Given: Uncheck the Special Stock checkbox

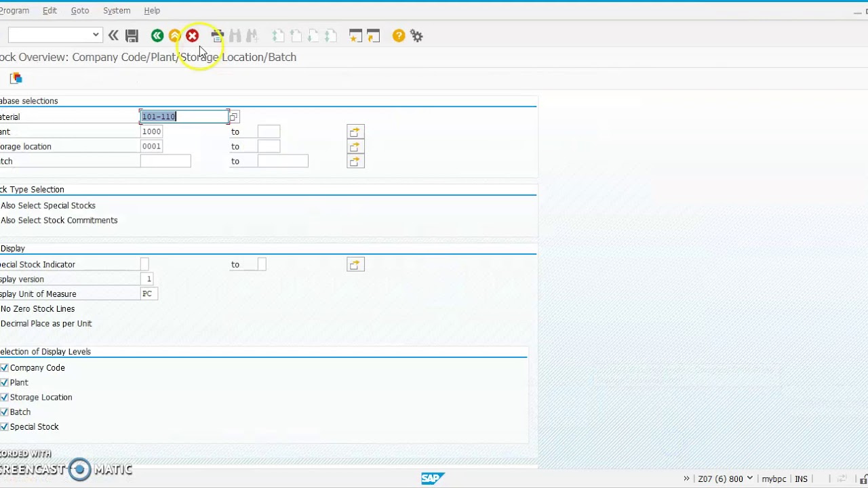Looking at the screenshot, I should [4, 427].
